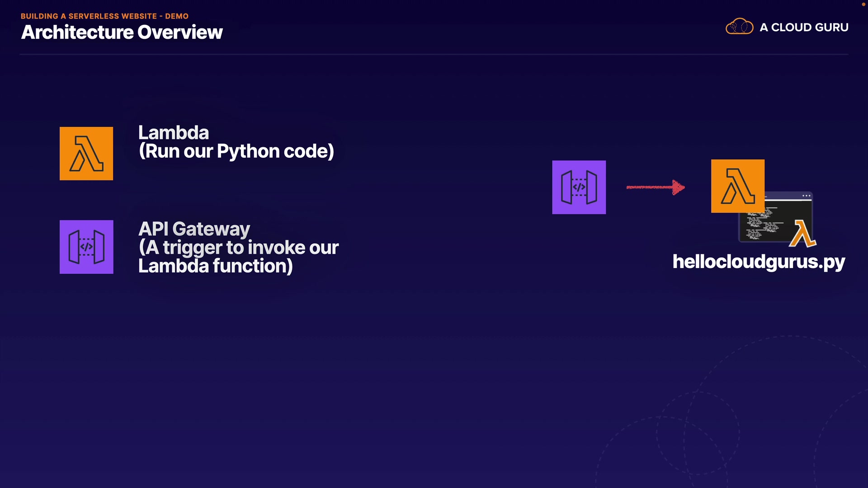Click the A Cloud Guru cloud logo

pos(739,27)
